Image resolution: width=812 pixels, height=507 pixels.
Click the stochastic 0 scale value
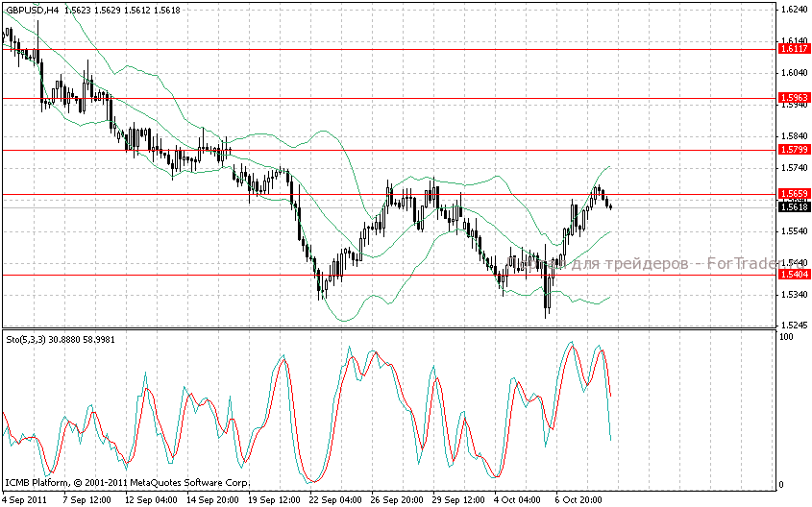click(x=780, y=485)
